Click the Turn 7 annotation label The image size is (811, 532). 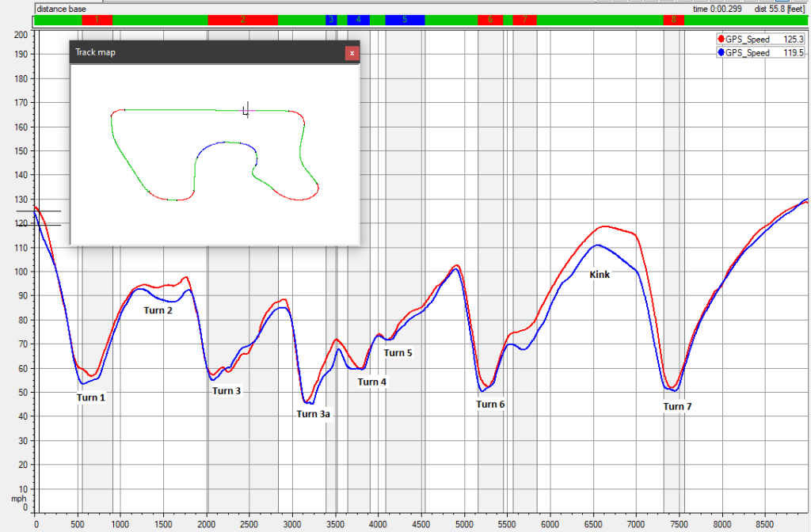point(677,406)
